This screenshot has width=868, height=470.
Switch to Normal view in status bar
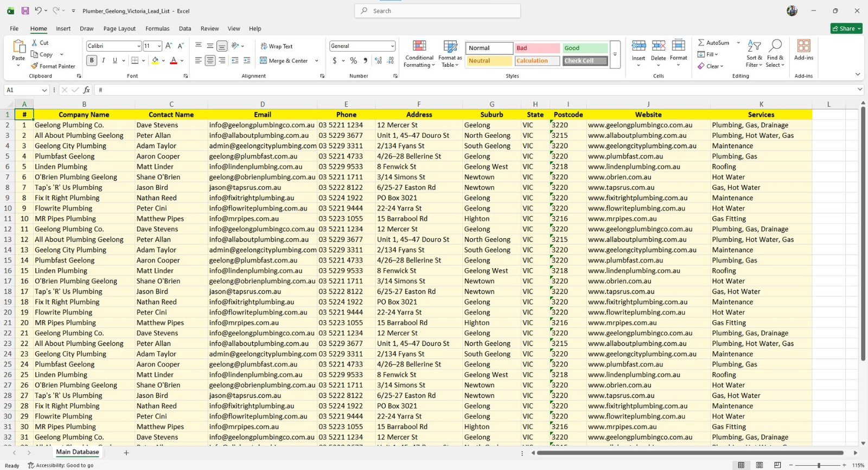click(x=741, y=465)
